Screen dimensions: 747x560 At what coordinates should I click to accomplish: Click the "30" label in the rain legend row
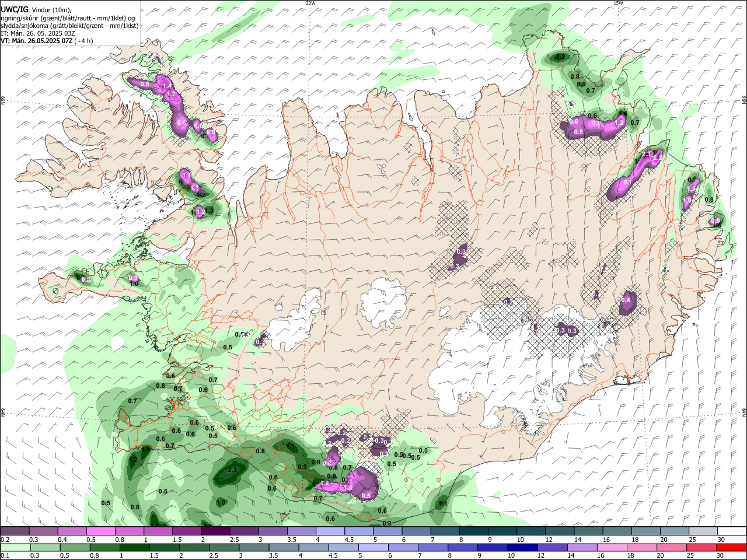[x=721, y=555]
